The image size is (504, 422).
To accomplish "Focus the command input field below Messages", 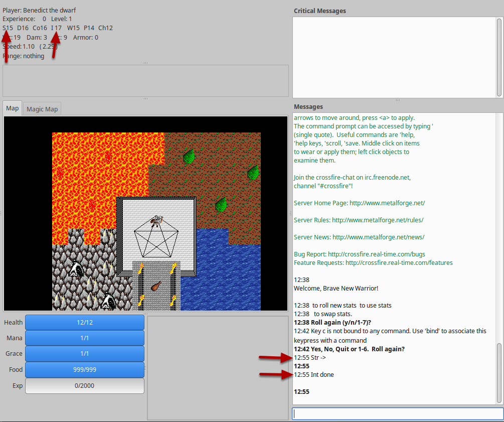I will pos(398,414).
